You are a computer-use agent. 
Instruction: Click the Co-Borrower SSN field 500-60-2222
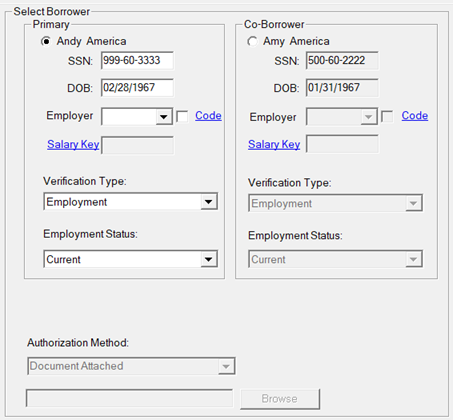tap(342, 60)
